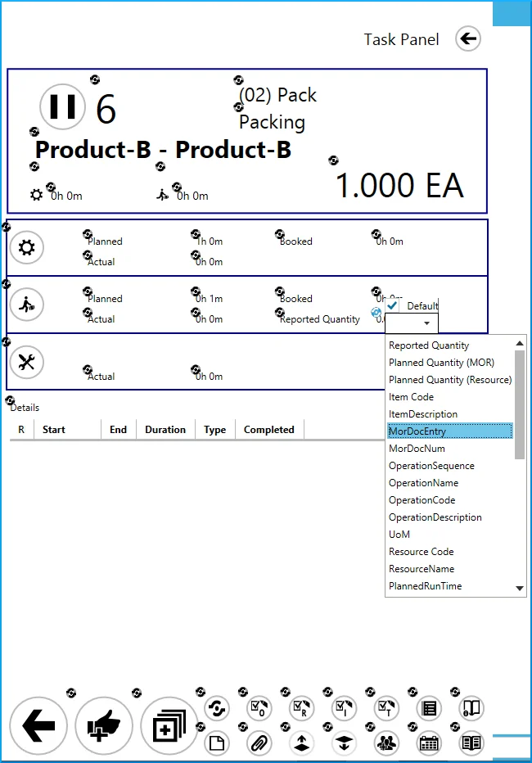The height and width of the screenshot is (763, 532).
Task: Choose ItemDescription in the list
Action: point(450,414)
